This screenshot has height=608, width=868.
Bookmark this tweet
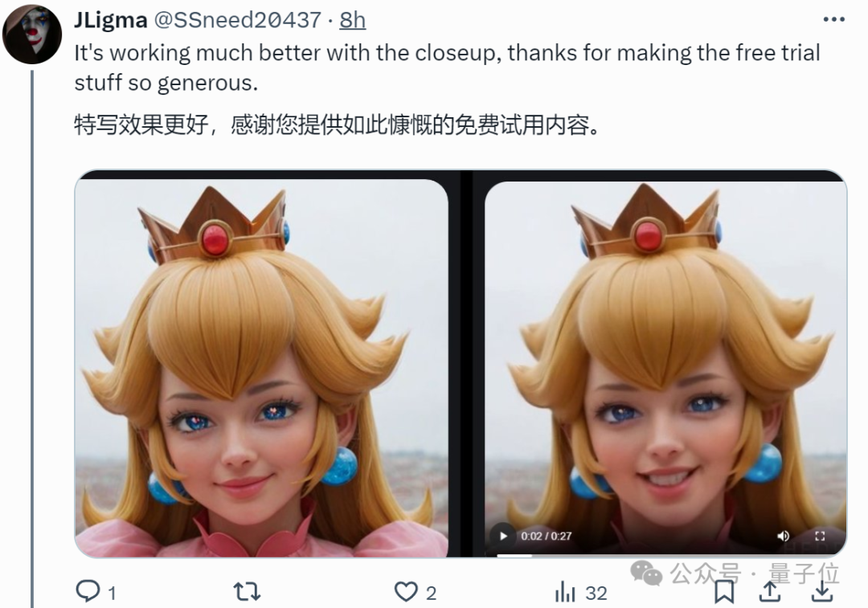724,591
